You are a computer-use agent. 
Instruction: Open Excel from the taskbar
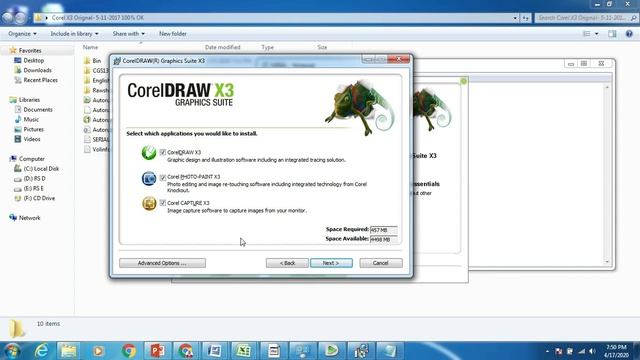[244, 351]
